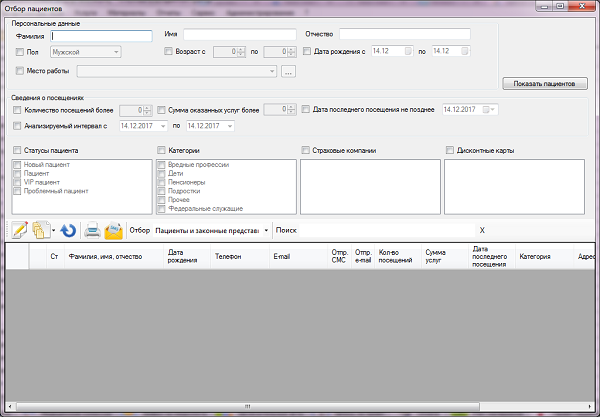The height and width of the screenshot is (417, 600).
Task: Click the horizontal scrollbar thumb
Action: pos(248,406)
